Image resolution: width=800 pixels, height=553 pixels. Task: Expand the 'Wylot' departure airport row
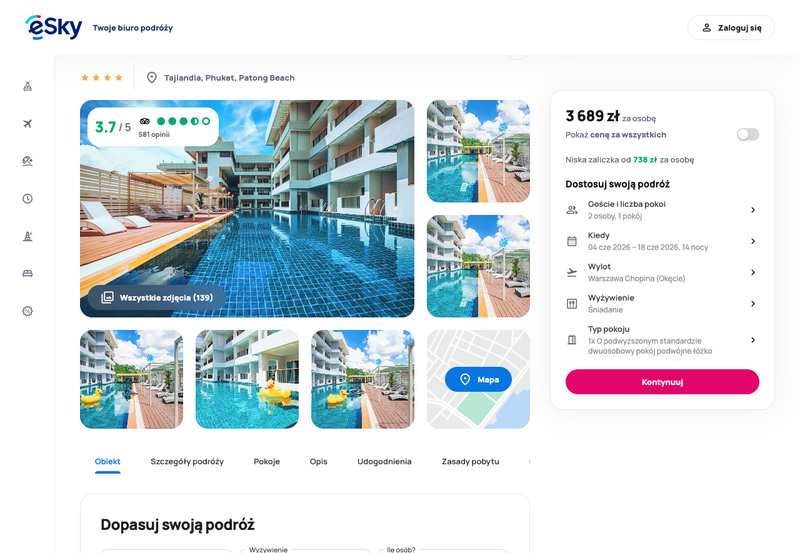coord(662,272)
